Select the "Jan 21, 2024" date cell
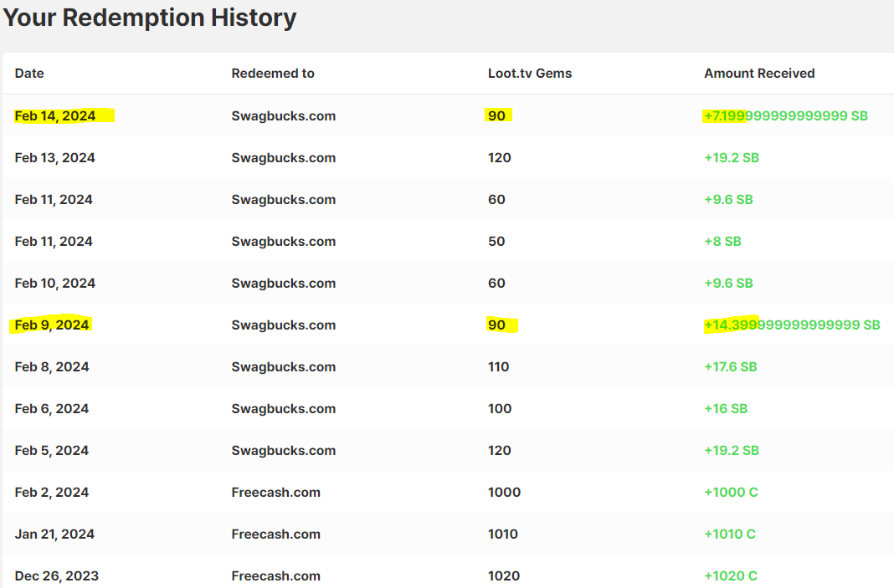This screenshot has height=588, width=894. 54,534
